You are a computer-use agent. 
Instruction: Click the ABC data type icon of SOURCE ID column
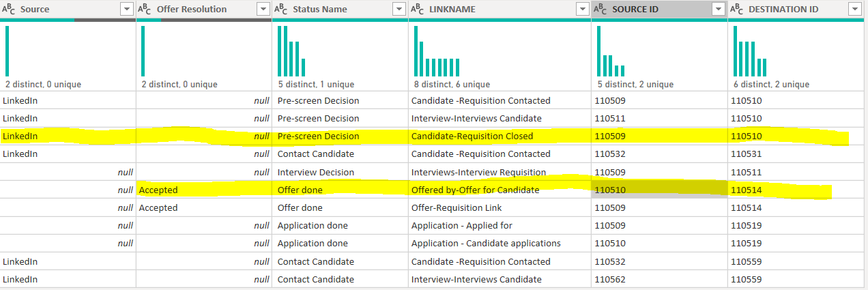pyautogui.click(x=601, y=9)
